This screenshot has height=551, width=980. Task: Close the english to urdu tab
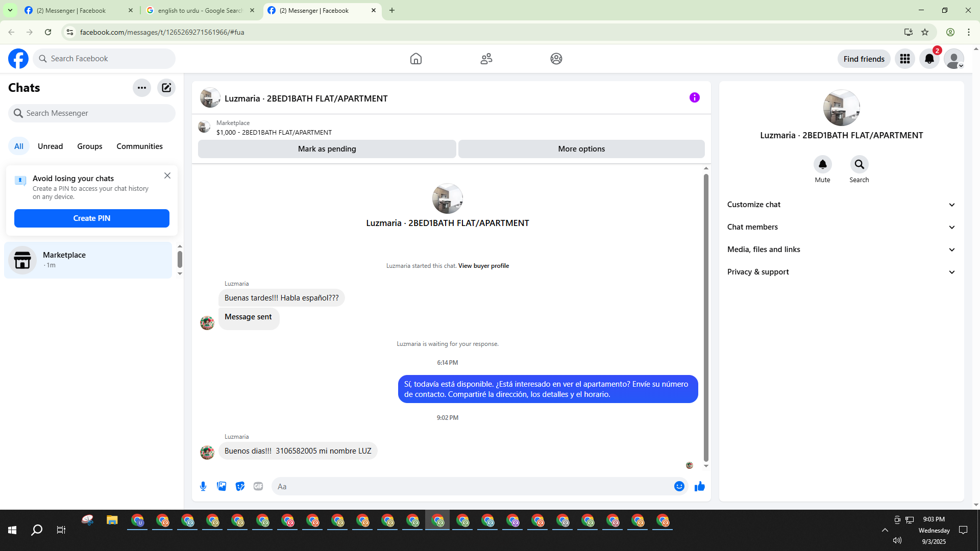click(x=252, y=10)
